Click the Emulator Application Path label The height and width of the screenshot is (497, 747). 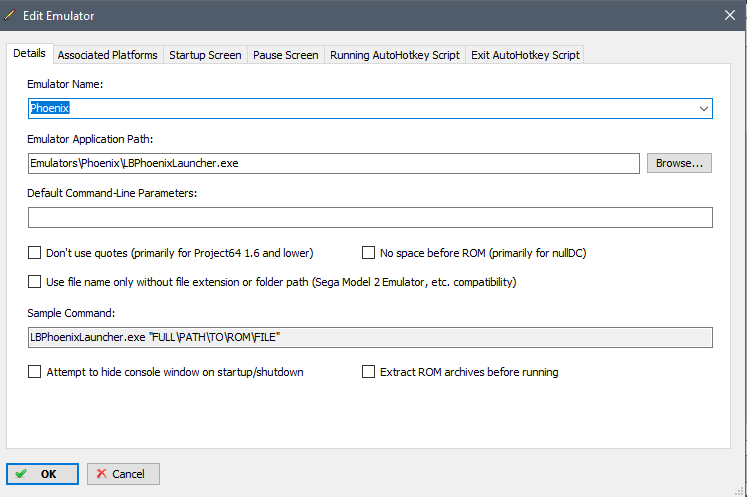(x=90, y=139)
